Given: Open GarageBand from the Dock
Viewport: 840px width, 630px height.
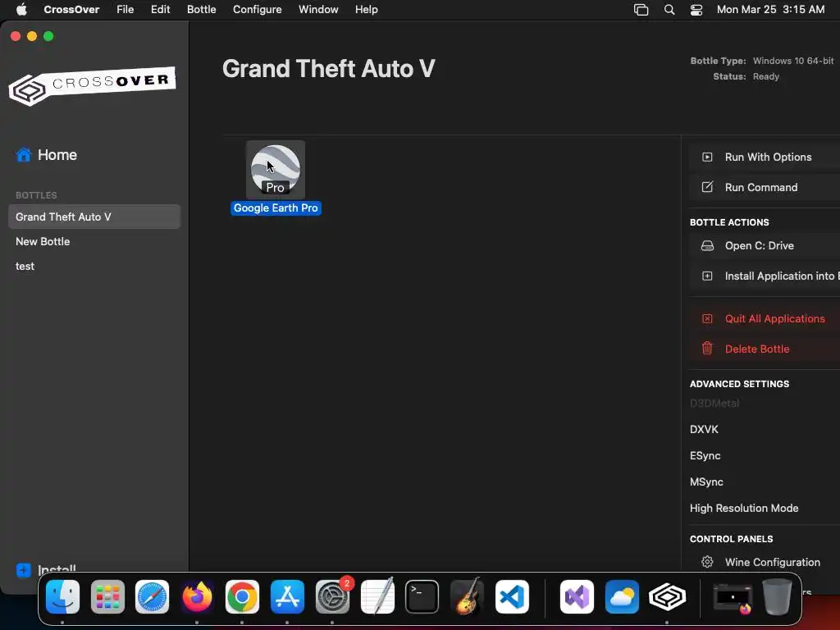Looking at the screenshot, I should pyautogui.click(x=467, y=596).
